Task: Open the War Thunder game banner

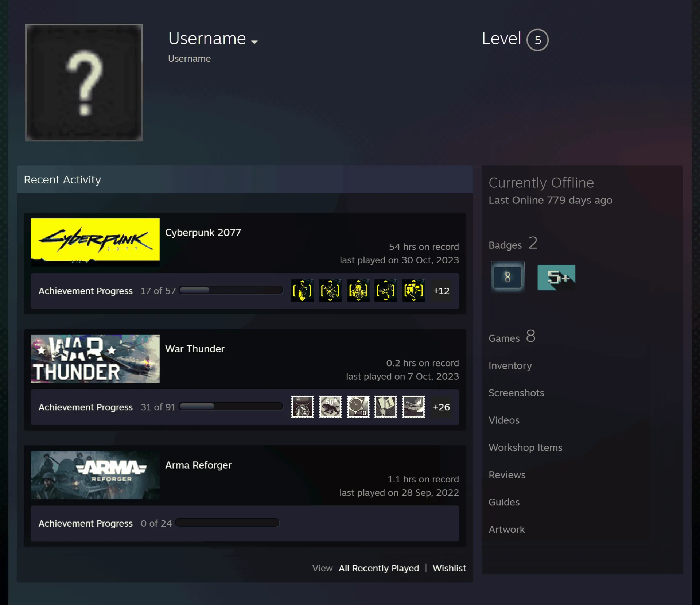Action: pyautogui.click(x=95, y=359)
